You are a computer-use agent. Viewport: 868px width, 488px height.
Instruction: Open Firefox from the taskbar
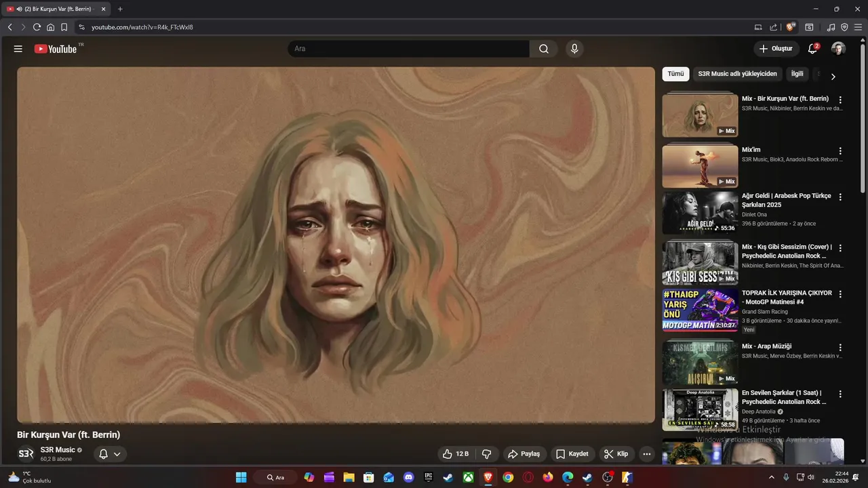coord(548,477)
